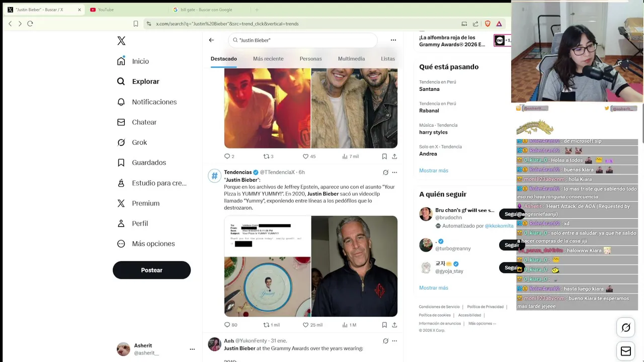Viewport: 644px width, 362px height.
Task: Click the Postear button
Action: (x=151, y=270)
